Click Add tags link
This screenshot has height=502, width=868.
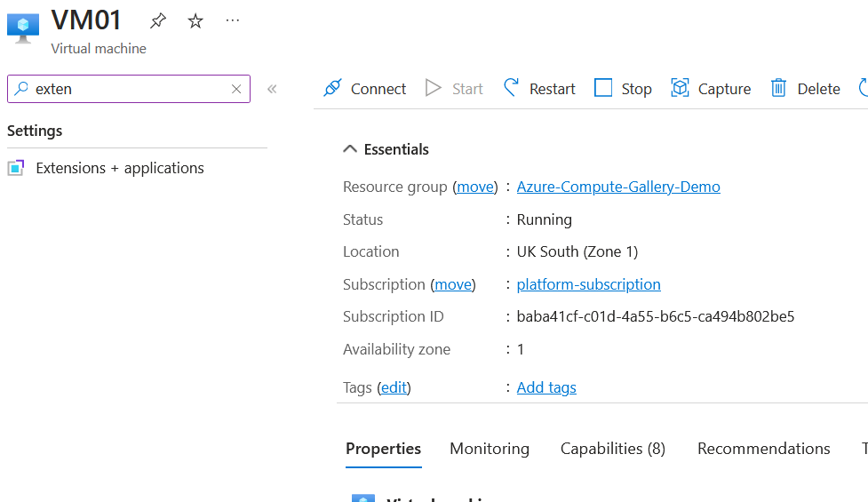coord(546,387)
